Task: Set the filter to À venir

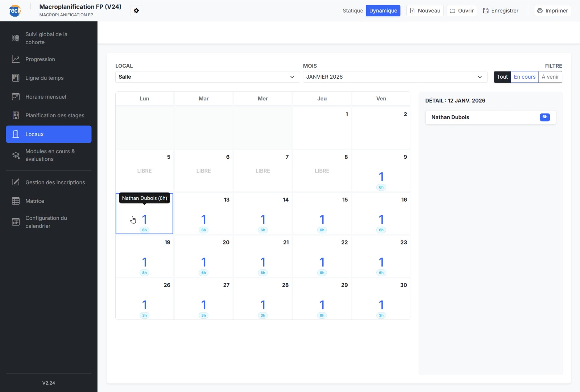Action: (550, 77)
